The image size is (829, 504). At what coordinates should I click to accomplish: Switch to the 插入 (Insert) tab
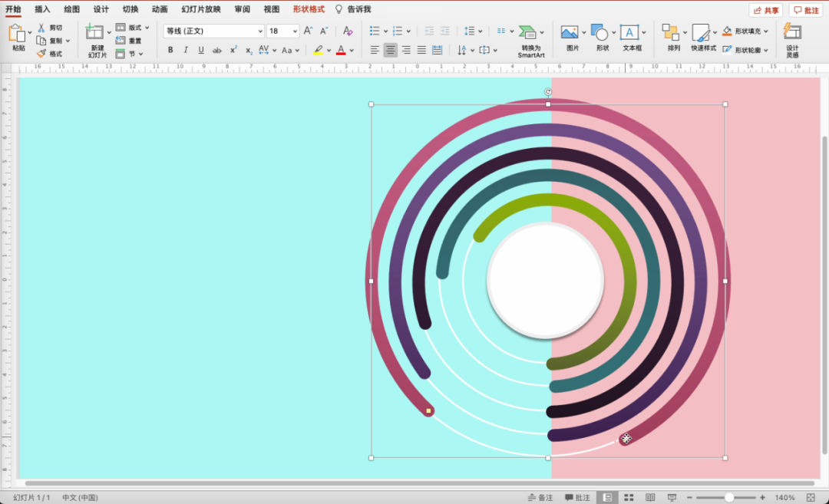pyautogui.click(x=42, y=9)
